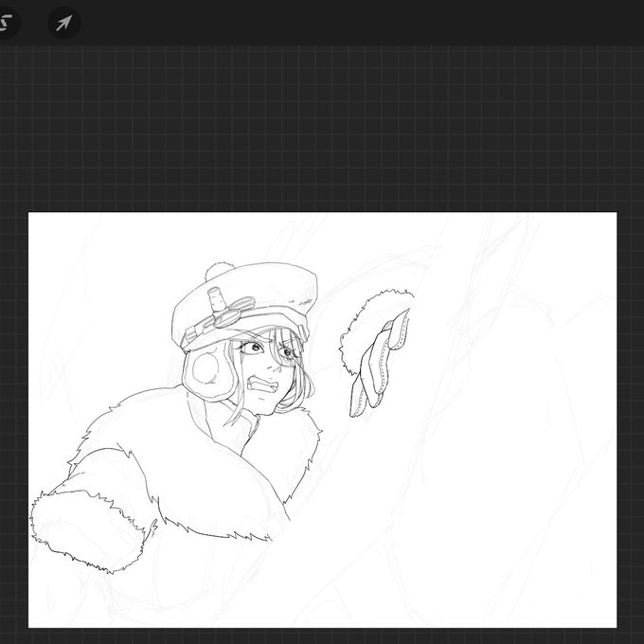Open the Selection S-shaped tool
The width and height of the screenshot is (644, 644).
(6, 23)
